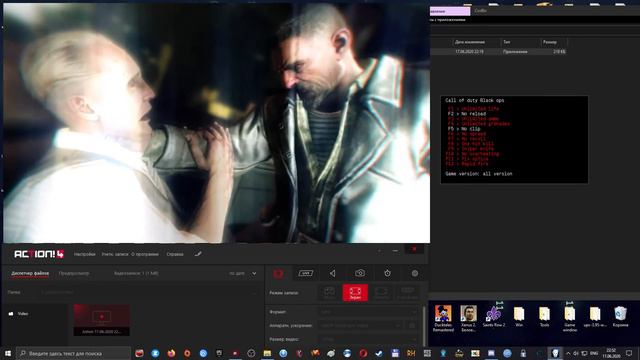
Task: Open File Explorer from the taskbar
Action: point(267,353)
